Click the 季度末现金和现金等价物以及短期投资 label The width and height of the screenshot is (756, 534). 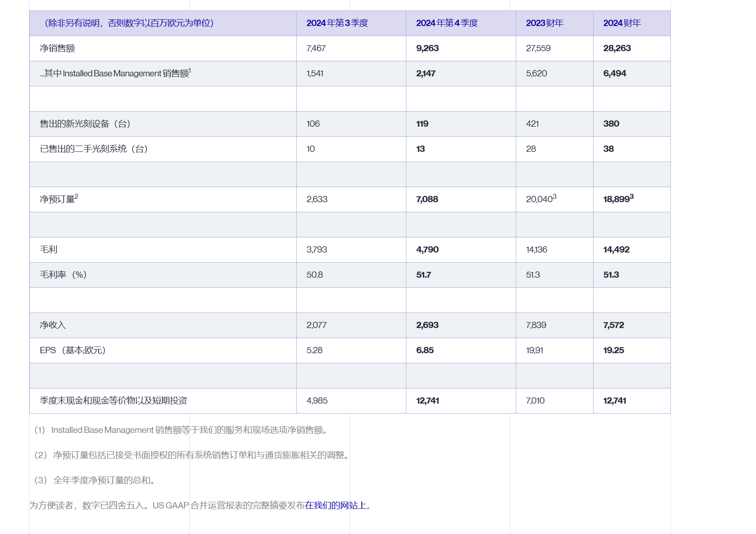tap(113, 401)
